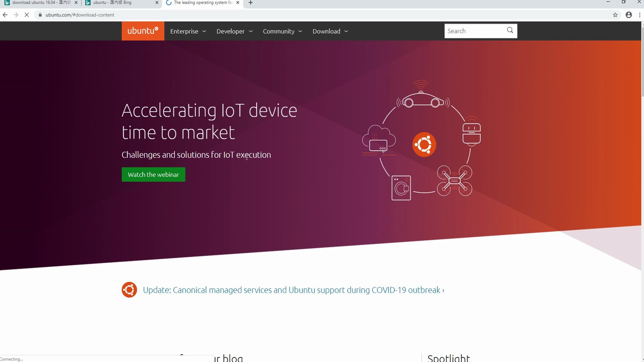The image size is (644, 362).
Task: Bookmark this page with star icon
Action: tap(615, 15)
